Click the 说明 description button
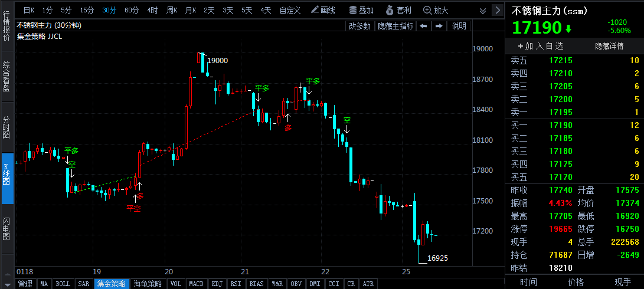The height and width of the screenshot is (289, 644). click(x=459, y=26)
